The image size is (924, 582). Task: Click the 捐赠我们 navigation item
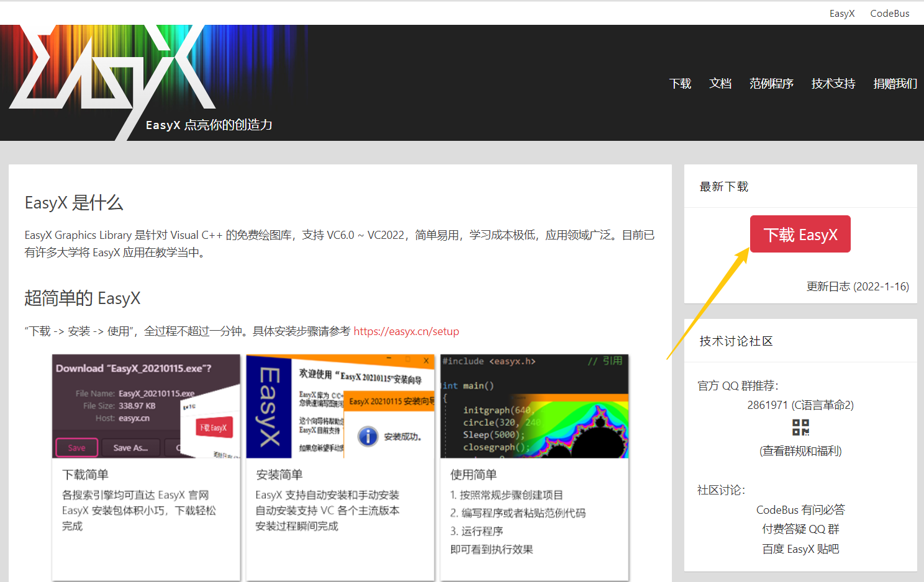pyautogui.click(x=894, y=83)
